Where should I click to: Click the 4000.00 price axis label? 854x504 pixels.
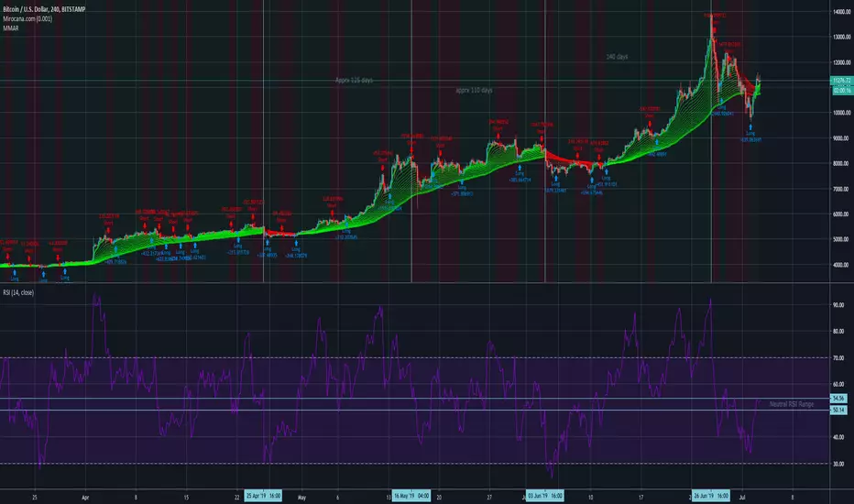click(x=841, y=265)
